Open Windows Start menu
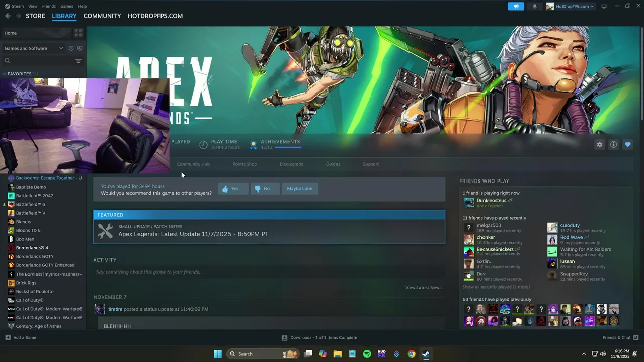 coord(218,354)
